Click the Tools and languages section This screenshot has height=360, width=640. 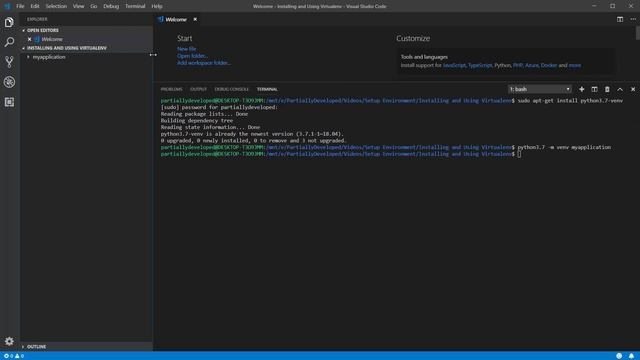coord(506,61)
